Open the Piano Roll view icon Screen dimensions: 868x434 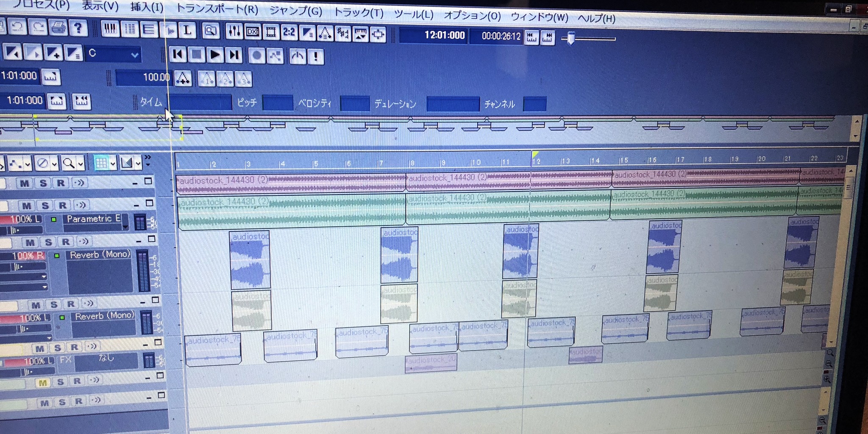110,29
